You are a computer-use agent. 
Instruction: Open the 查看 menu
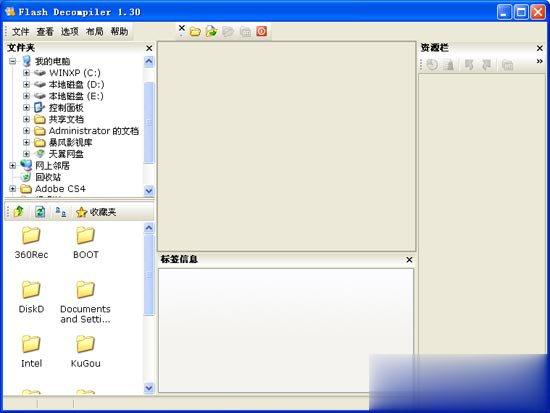coord(45,32)
